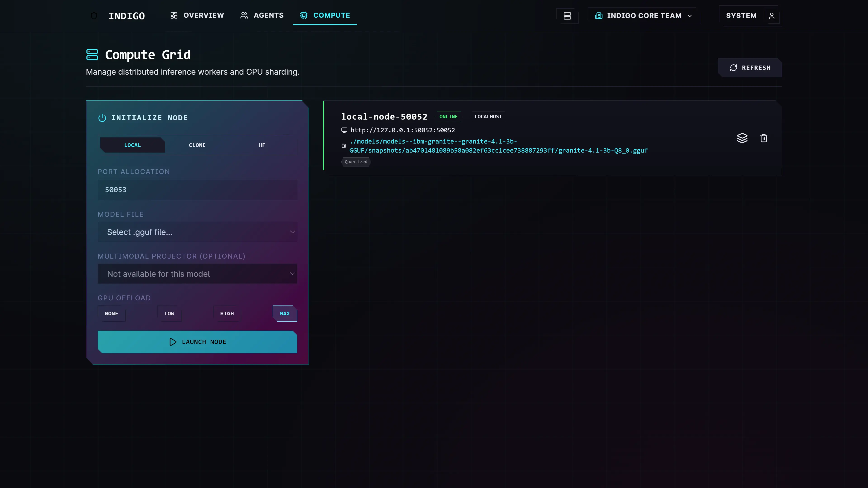
Task: Open the Multimodal Projector dropdown
Action: click(x=197, y=274)
